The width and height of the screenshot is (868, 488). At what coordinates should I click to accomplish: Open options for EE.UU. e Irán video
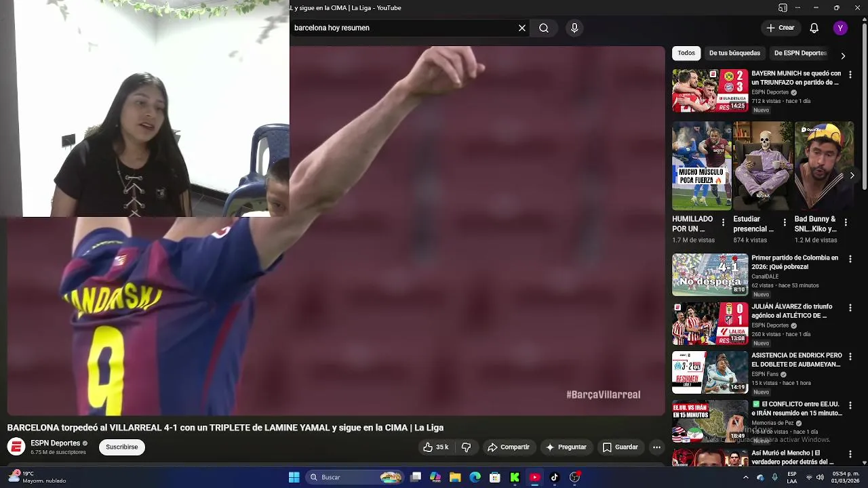pyautogui.click(x=850, y=405)
